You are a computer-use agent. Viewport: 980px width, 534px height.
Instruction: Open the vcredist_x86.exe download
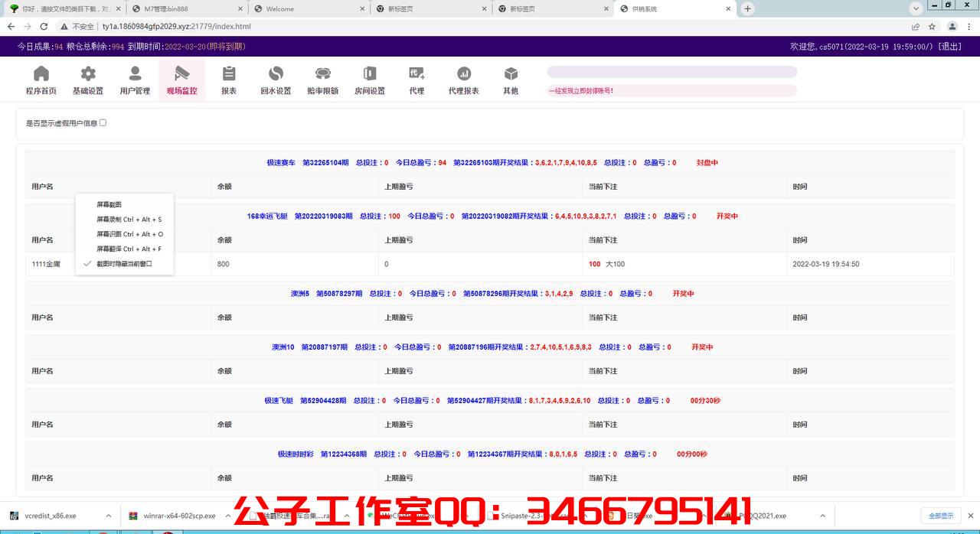[x=50, y=516]
